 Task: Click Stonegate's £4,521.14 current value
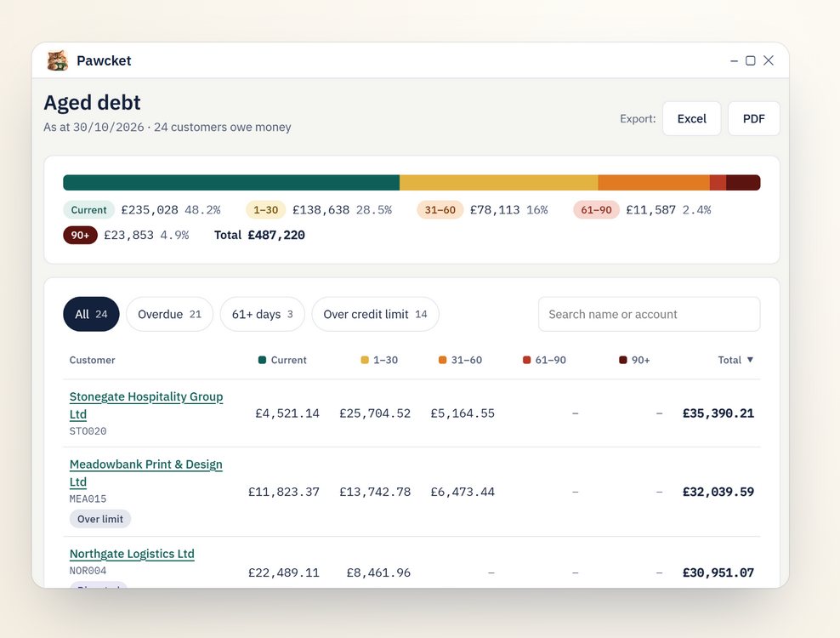tap(287, 413)
